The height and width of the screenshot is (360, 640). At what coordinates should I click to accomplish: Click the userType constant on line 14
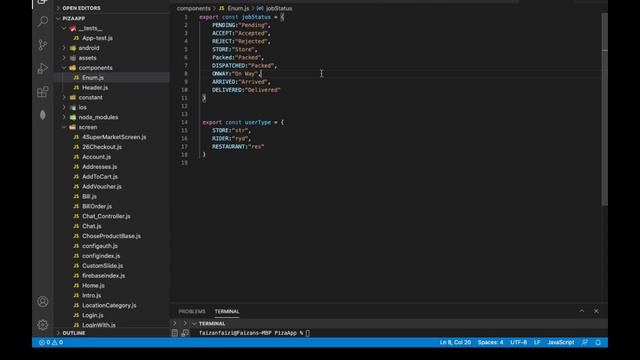(258, 122)
